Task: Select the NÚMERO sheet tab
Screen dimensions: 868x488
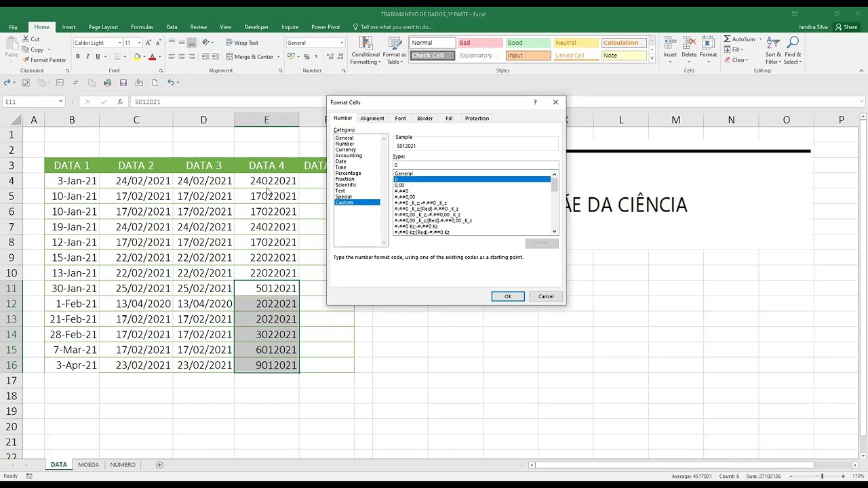Action: 123,465
